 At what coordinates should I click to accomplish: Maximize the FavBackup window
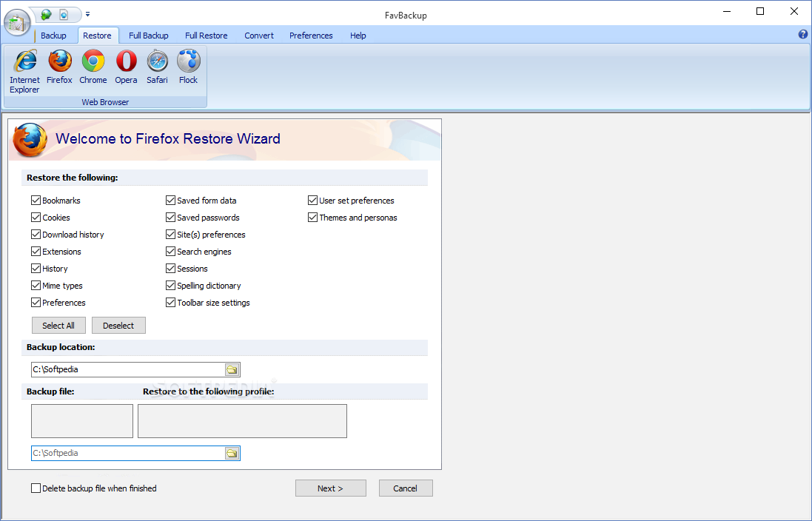[760, 11]
